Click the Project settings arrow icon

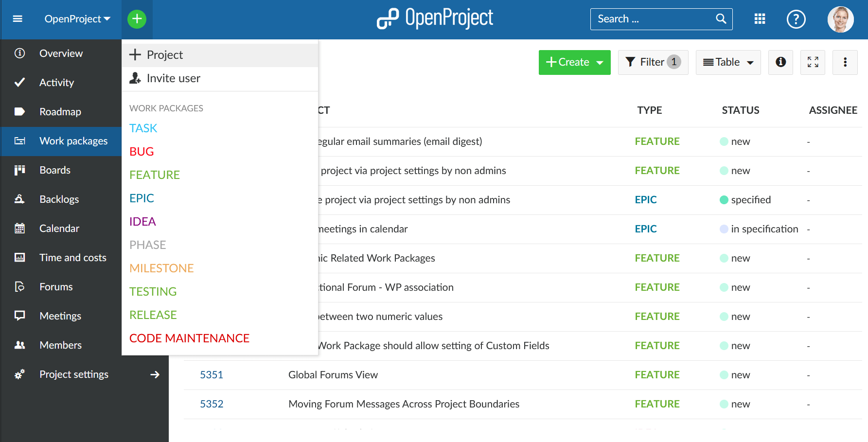155,374
